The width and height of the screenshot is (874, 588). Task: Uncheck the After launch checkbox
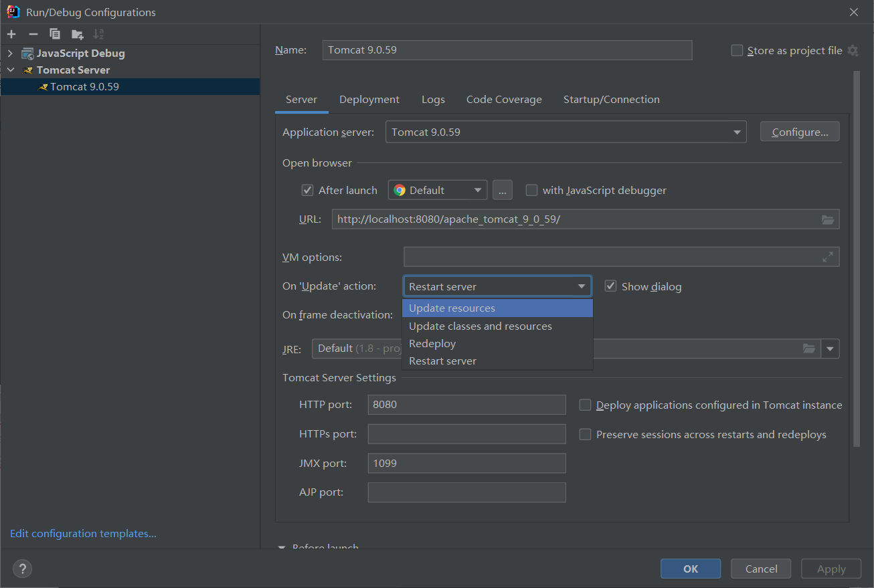pyautogui.click(x=307, y=190)
